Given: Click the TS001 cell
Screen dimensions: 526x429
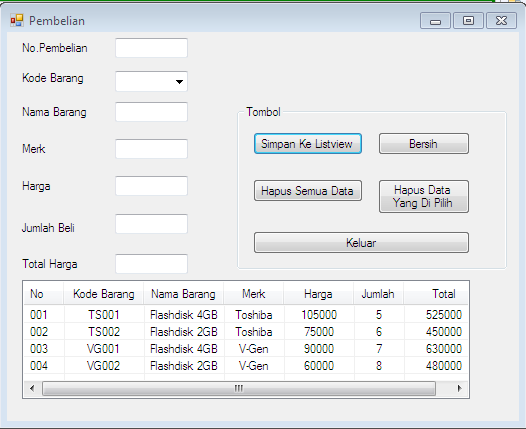Looking at the screenshot, I should point(104,315).
